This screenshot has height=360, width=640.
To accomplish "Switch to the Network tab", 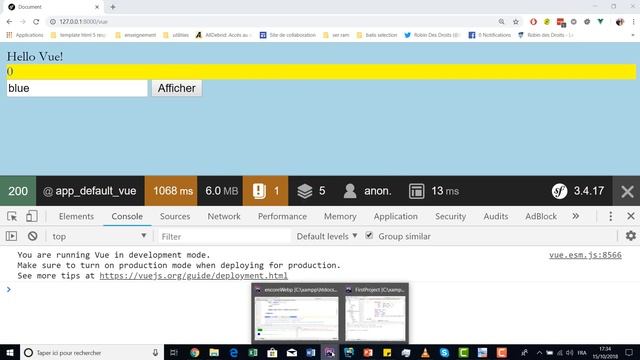I will tap(224, 216).
